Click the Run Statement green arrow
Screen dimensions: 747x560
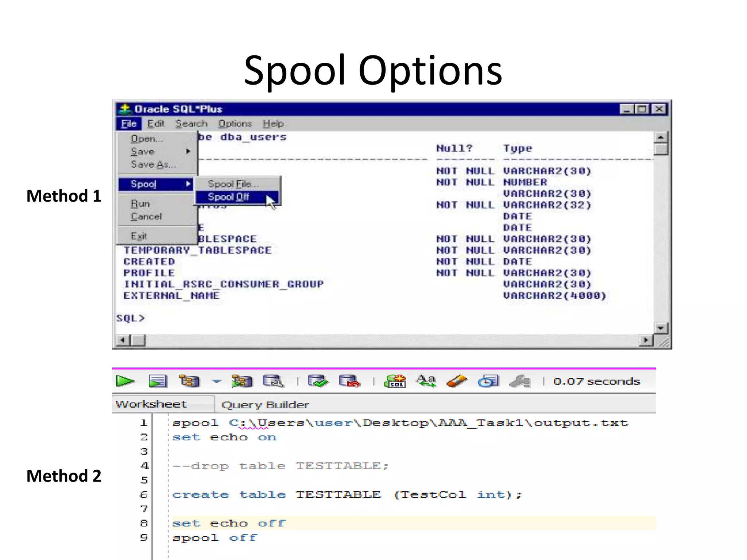125,381
